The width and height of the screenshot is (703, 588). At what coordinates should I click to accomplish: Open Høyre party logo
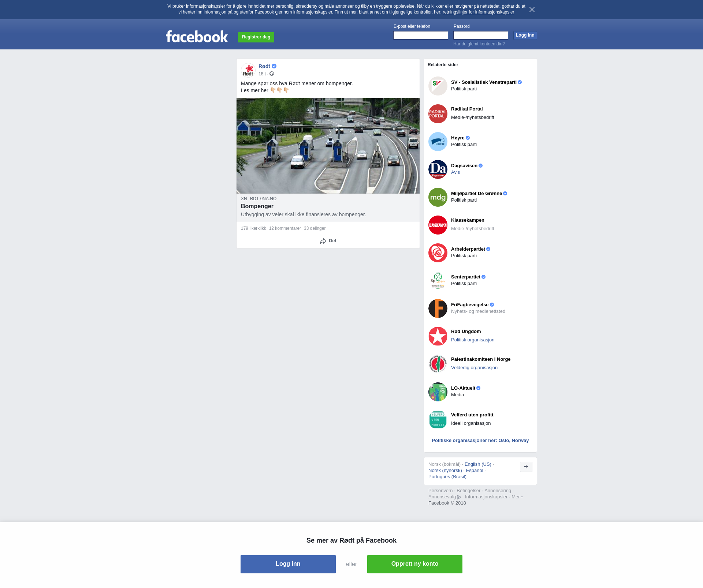[x=438, y=142]
